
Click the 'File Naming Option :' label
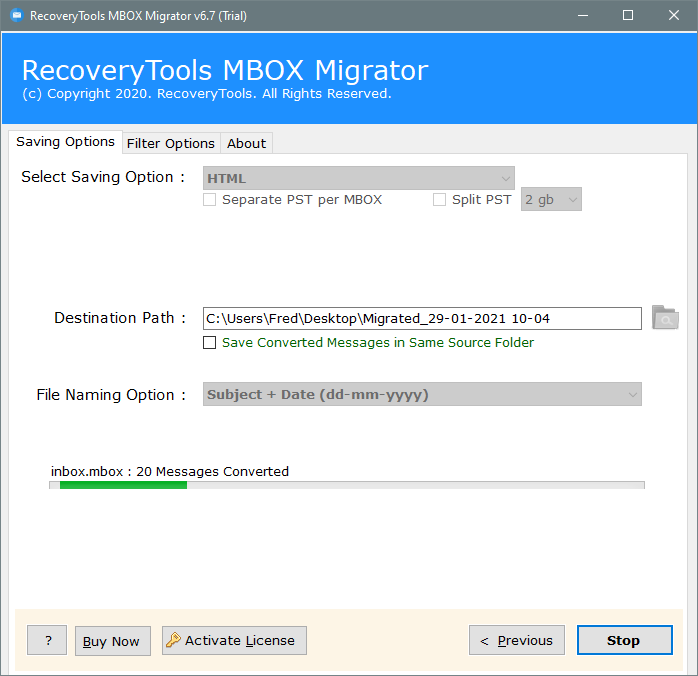(x=111, y=395)
